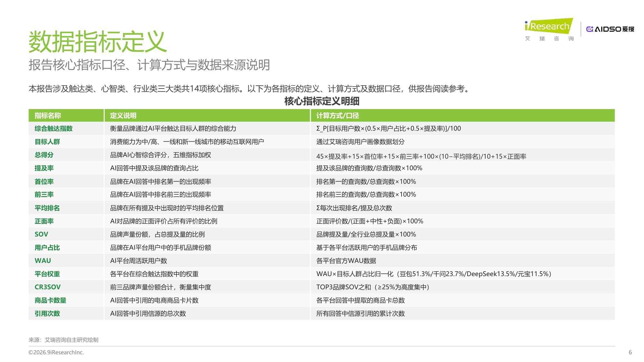Click formula Σ每次出现排名/提及总次数
644x362 pixels.
tap(354, 208)
